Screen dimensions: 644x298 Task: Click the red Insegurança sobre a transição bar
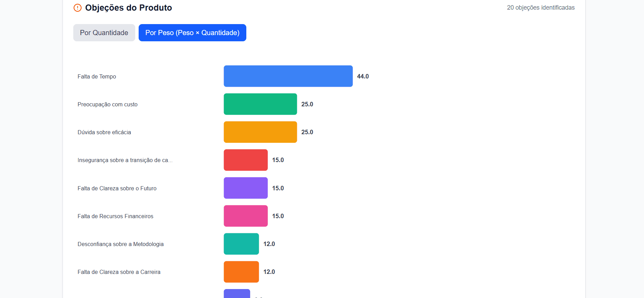coord(246,160)
